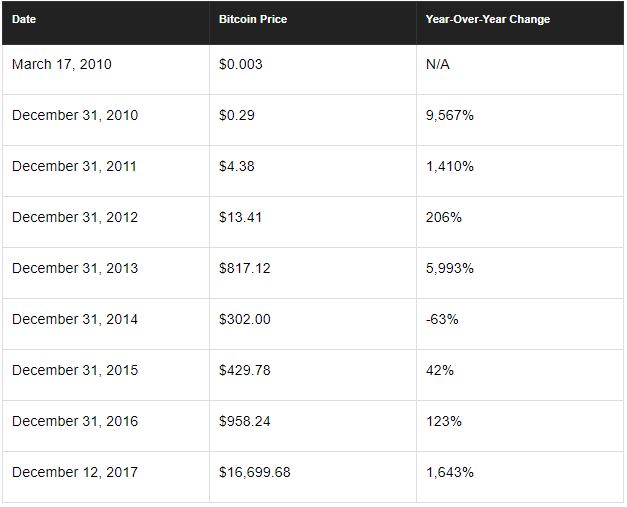Select the $16,699.68 price cell
This screenshot has height=507, width=627.
[254, 472]
